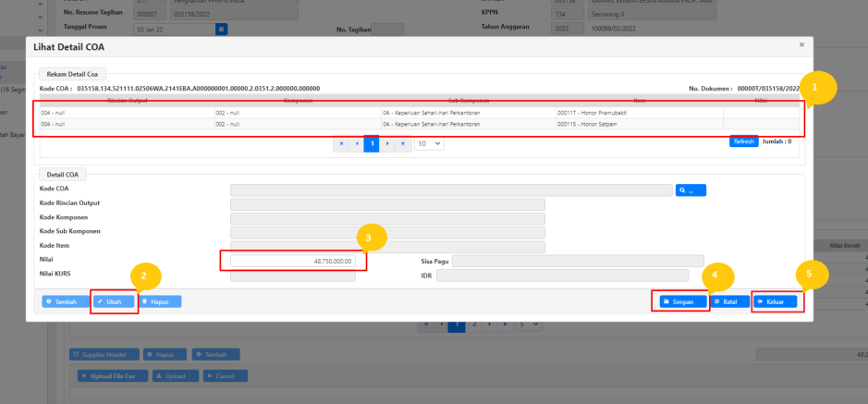Refresh the COA detail table
868x404 pixels.
click(x=743, y=141)
